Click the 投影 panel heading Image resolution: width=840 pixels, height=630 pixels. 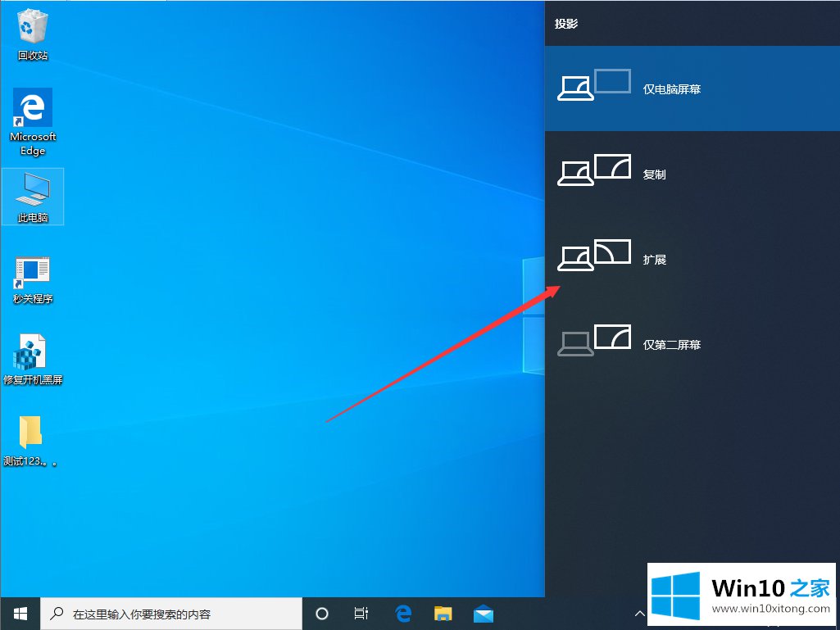566,24
